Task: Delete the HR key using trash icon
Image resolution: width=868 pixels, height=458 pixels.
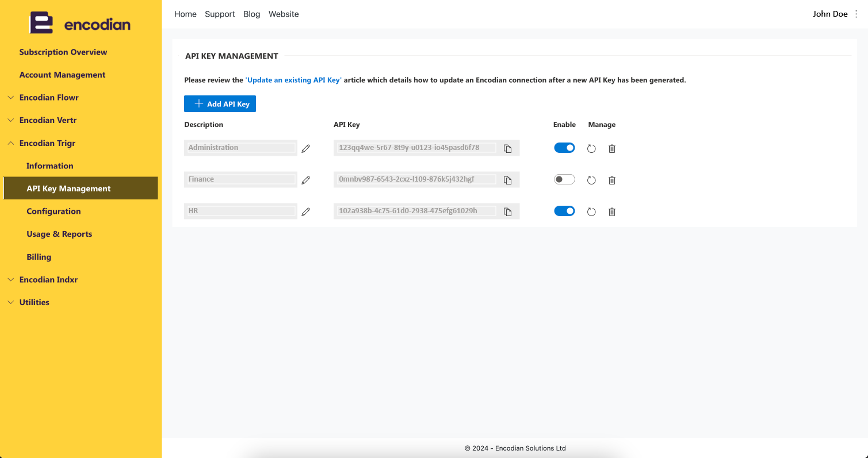Action: click(x=612, y=212)
